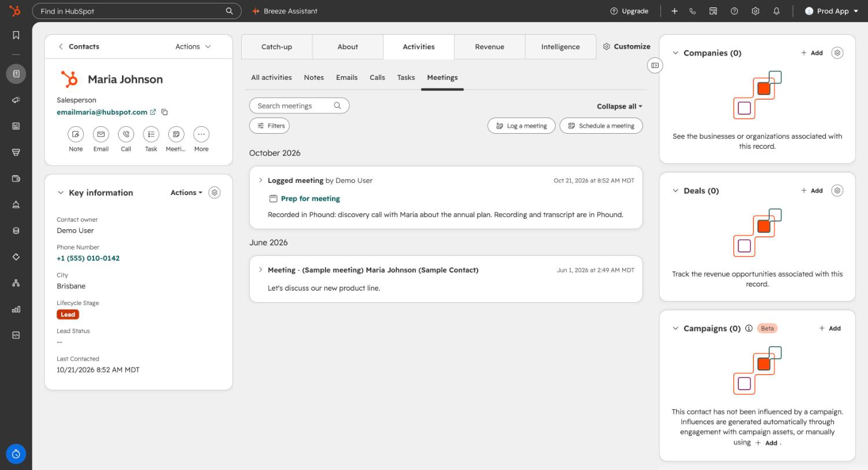Image resolution: width=868 pixels, height=470 pixels.
Task: Collapse the Companies card
Action: pyautogui.click(x=675, y=53)
